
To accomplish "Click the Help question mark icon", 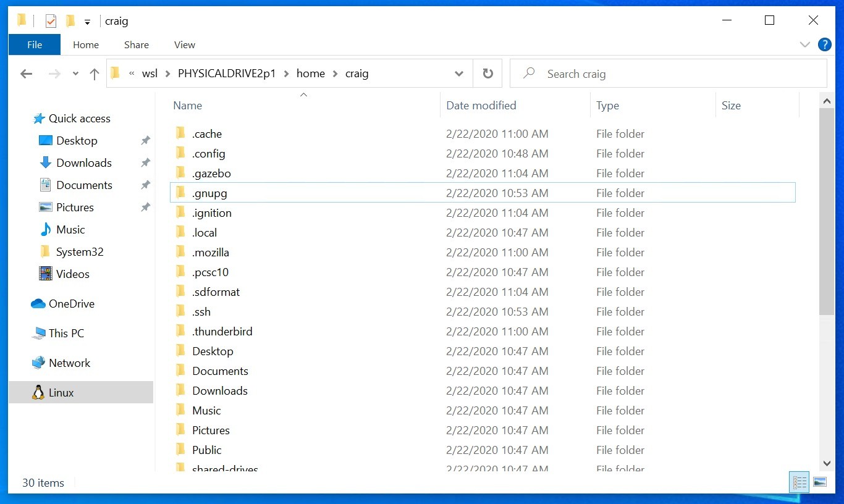I will click(825, 44).
